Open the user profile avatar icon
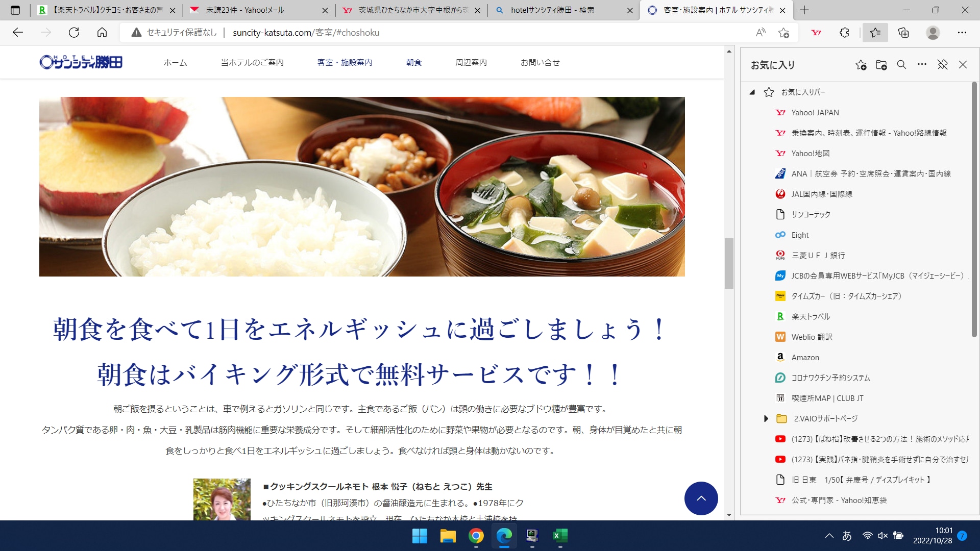 [933, 33]
